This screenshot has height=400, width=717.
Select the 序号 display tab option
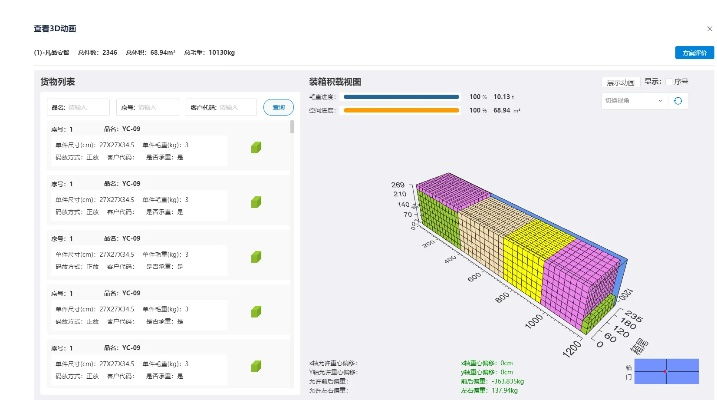point(681,83)
